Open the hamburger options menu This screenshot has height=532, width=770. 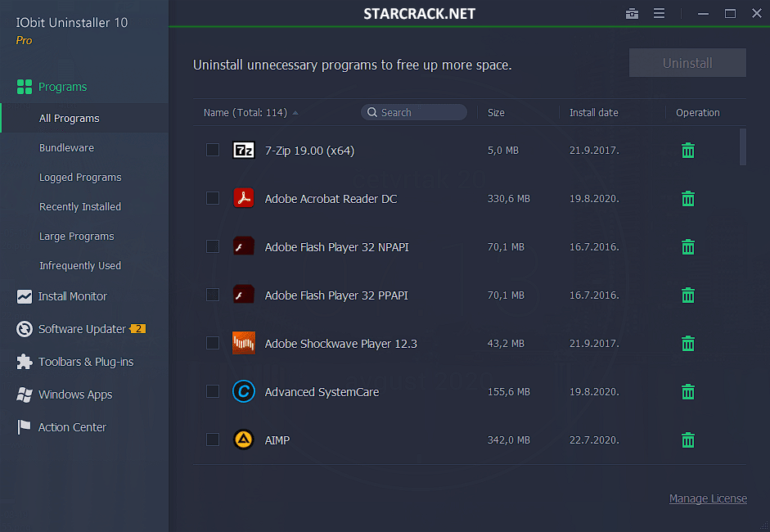tap(659, 13)
